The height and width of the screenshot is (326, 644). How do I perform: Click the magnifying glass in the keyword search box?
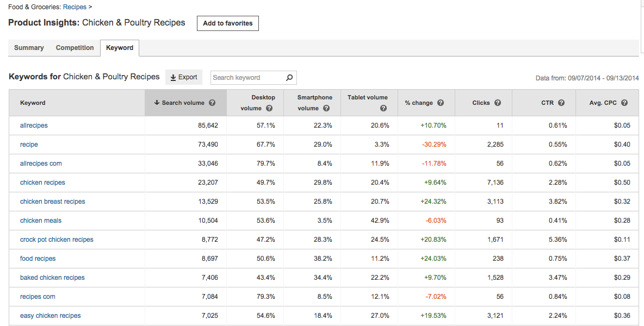(x=289, y=78)
